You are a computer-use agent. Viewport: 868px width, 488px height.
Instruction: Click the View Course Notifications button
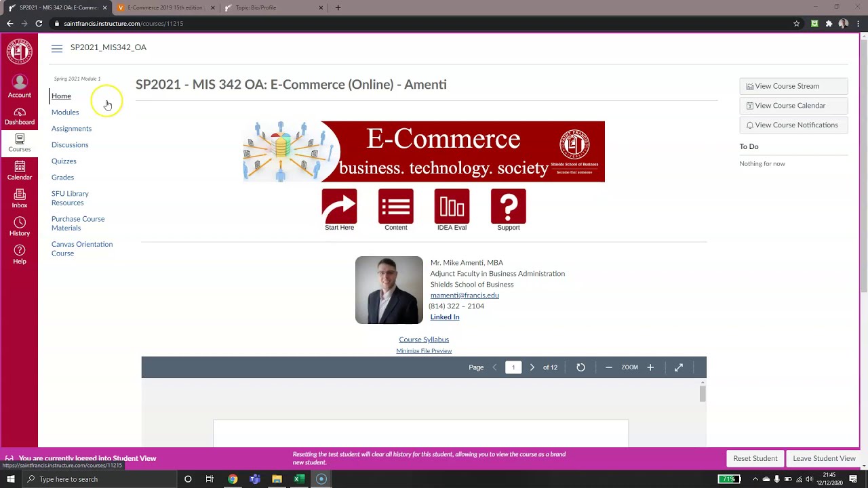[793, 125]
